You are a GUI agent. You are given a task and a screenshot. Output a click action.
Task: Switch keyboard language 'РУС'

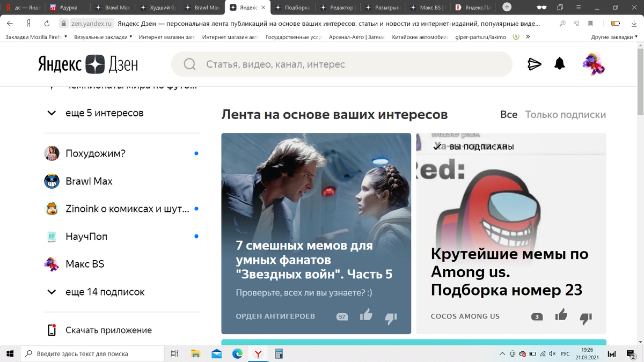[565, 353]
